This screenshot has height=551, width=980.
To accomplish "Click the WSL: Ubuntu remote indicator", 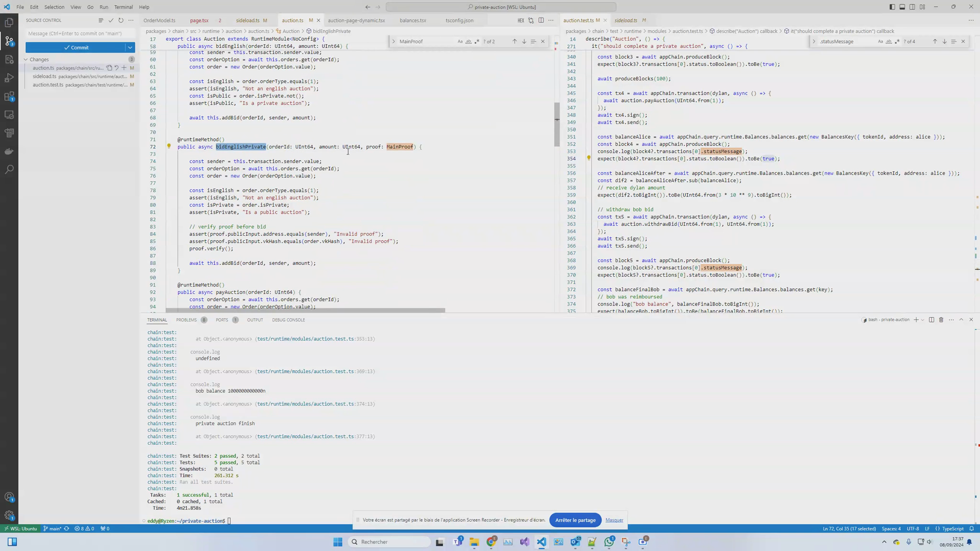I will 21,529.
